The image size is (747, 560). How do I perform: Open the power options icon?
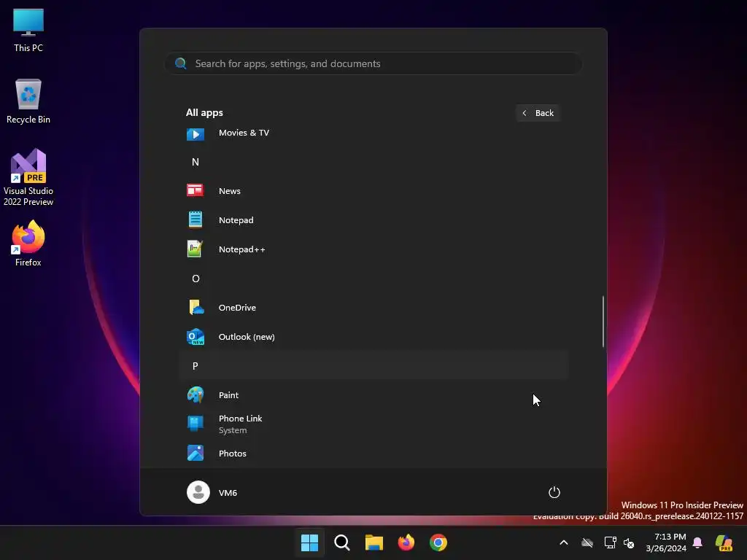(x=554, y=492)
